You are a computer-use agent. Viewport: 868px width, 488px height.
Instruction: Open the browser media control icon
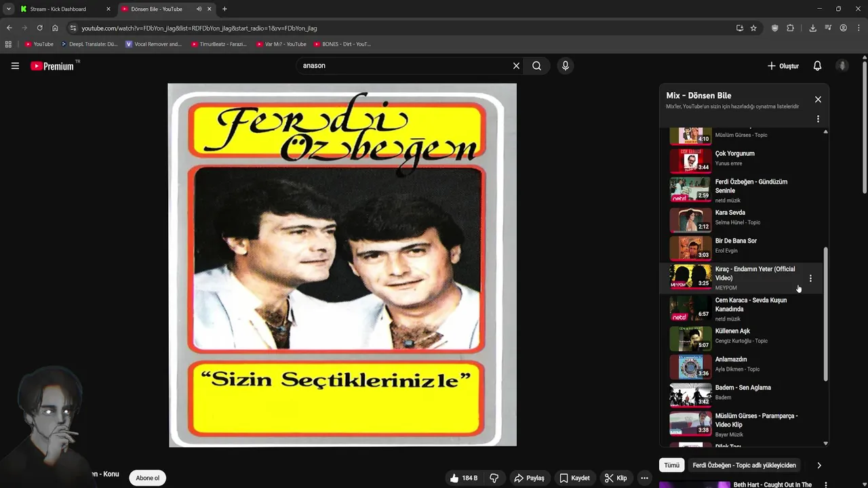(x=828, y=28)
